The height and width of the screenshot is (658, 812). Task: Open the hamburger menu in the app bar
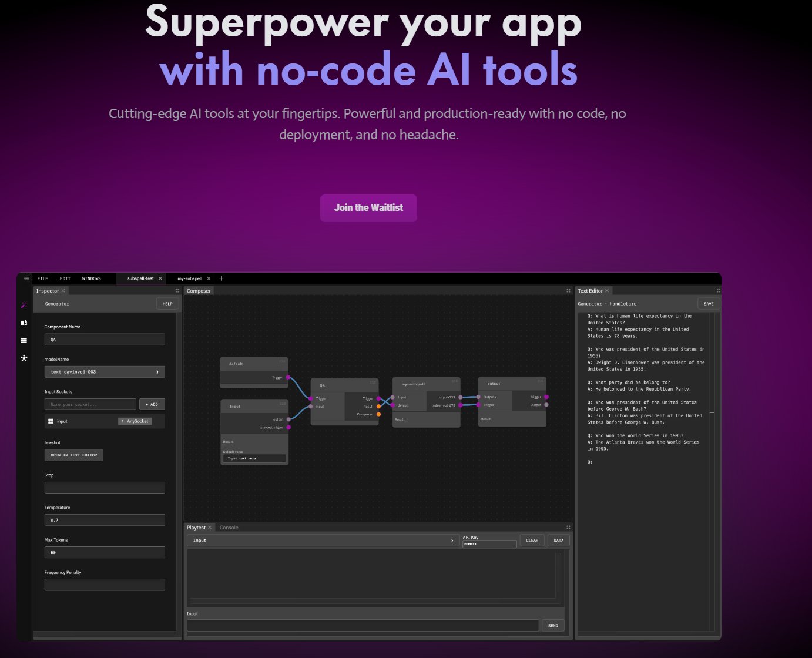(26, 278)
